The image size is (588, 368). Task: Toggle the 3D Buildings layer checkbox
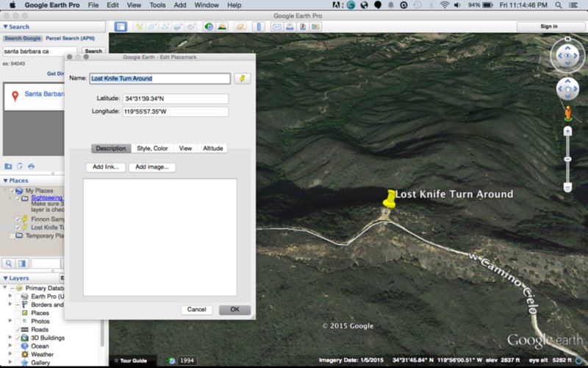[x=18, y=338]
